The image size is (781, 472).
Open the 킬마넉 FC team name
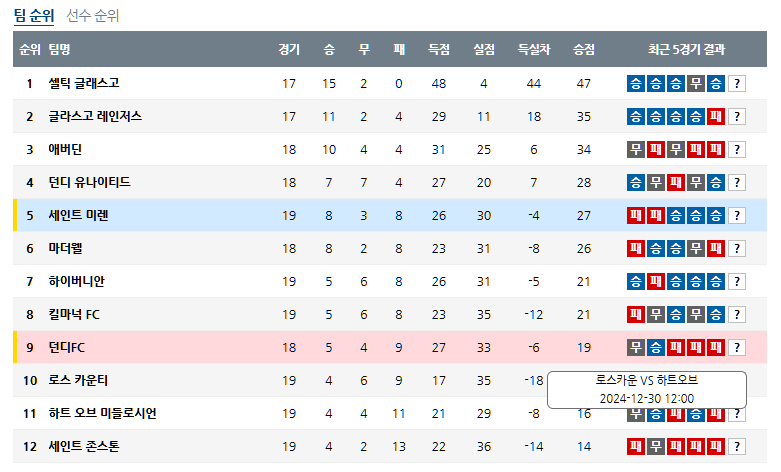74,314
